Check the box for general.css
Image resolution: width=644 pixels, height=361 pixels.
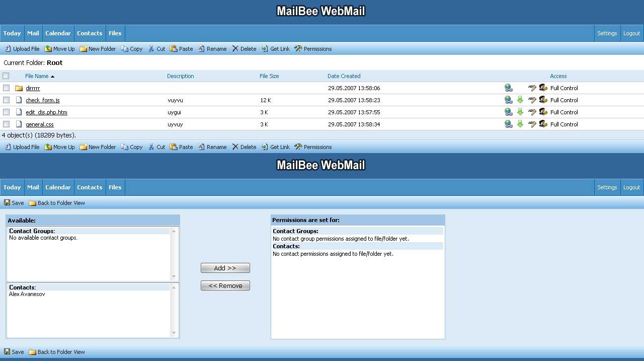click(6, 124)
